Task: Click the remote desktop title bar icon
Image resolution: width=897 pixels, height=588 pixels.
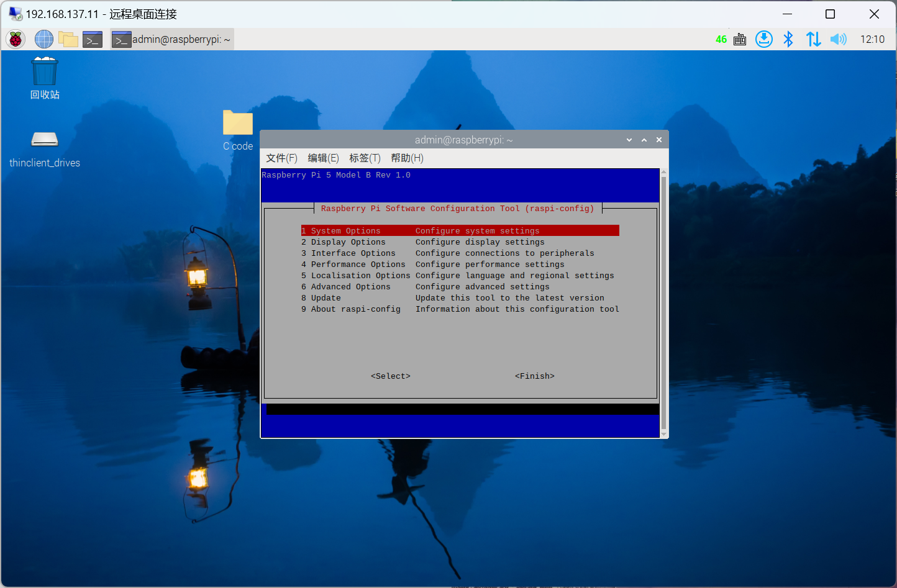Action: click(x=15, y=14)
